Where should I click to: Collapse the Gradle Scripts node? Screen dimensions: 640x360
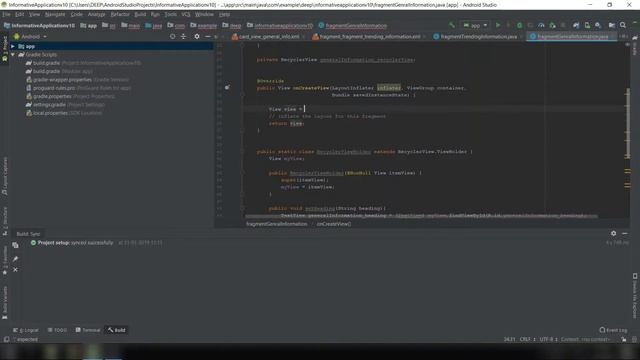(x=13, y=55)
